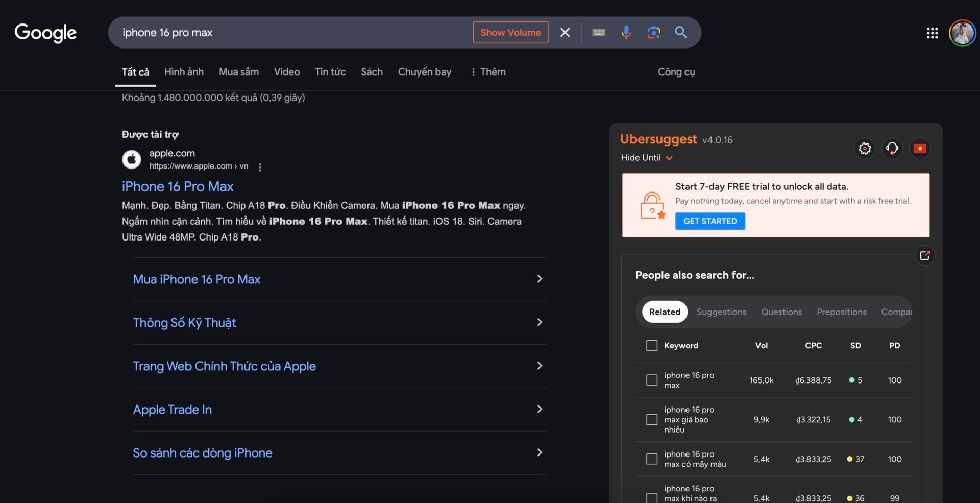Image resolution: width=980 pixels, height=503 pixels.
Task: Click the magnifying glass search icon
Action: pos(680,32)
